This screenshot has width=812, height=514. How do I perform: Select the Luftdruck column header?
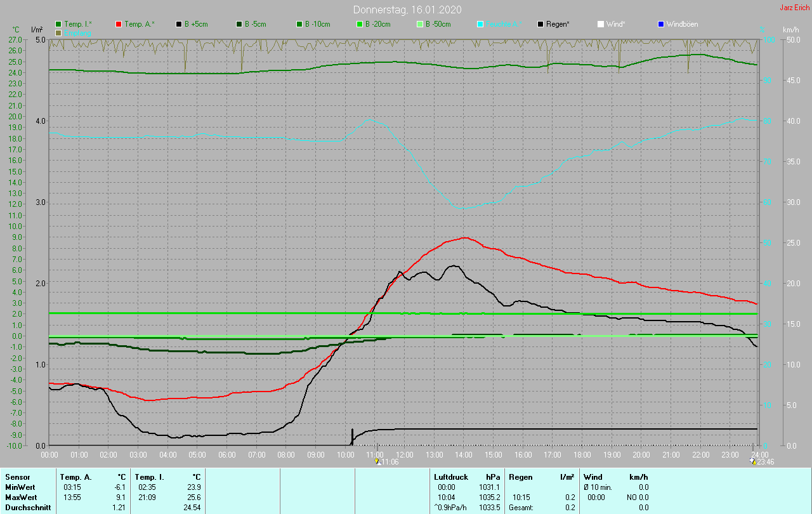point(451,477)
